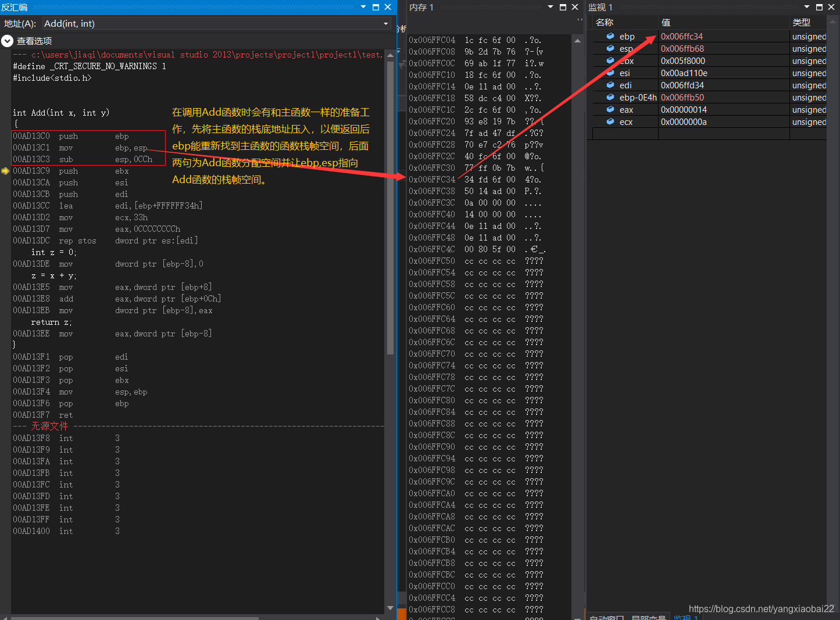Image resolution: width=840 pixels, height=620 pixels.
Task: Click the esp watch variable icon
Action: 610,48
